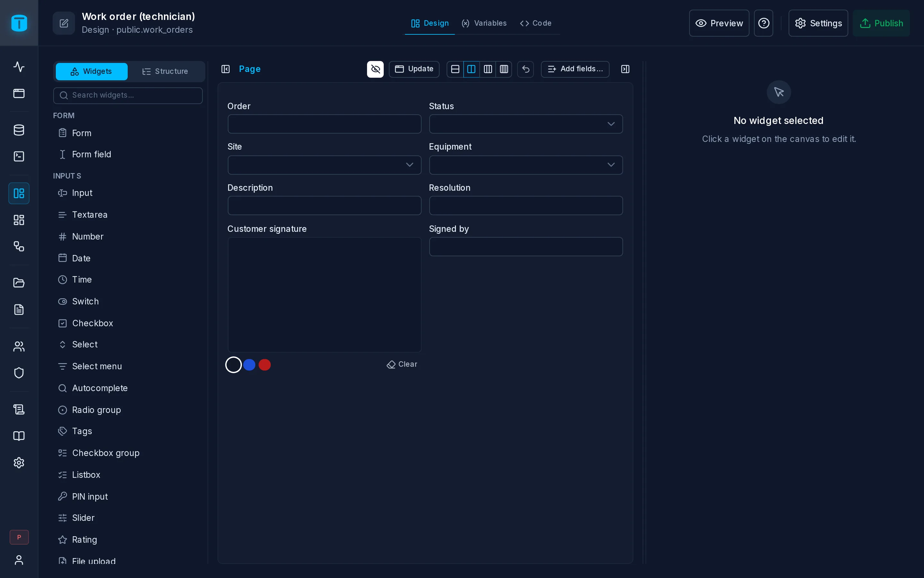Switch to the Code tab
This screenshot has height=578, width=924.
pos(535,23)
